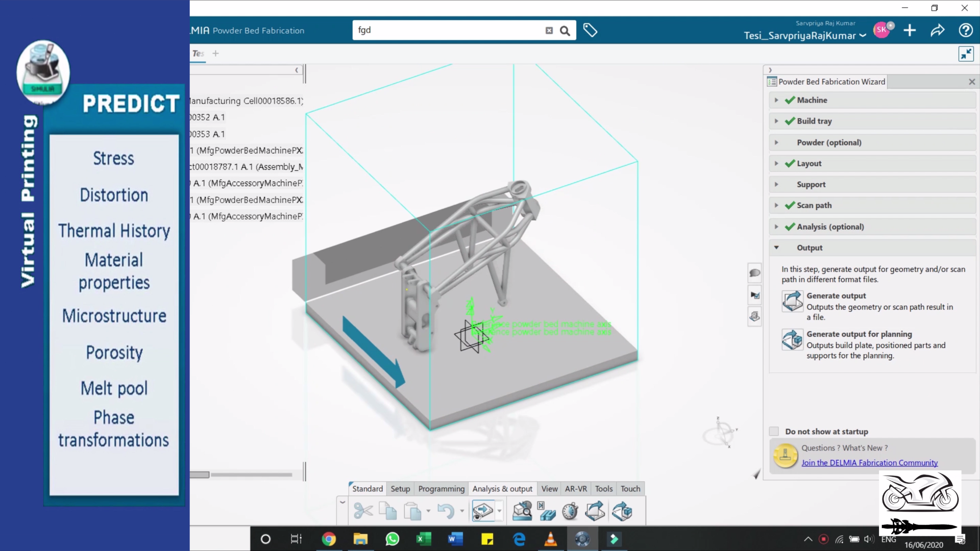Click the search magnifier icon
The height and width of the screenshot is (551, 980).
coord(565,31)
